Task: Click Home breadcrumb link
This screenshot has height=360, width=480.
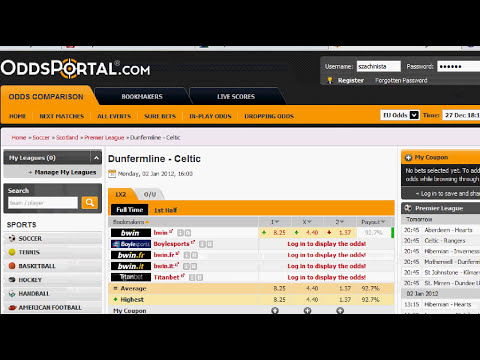Action: click(x=19, y=138)
